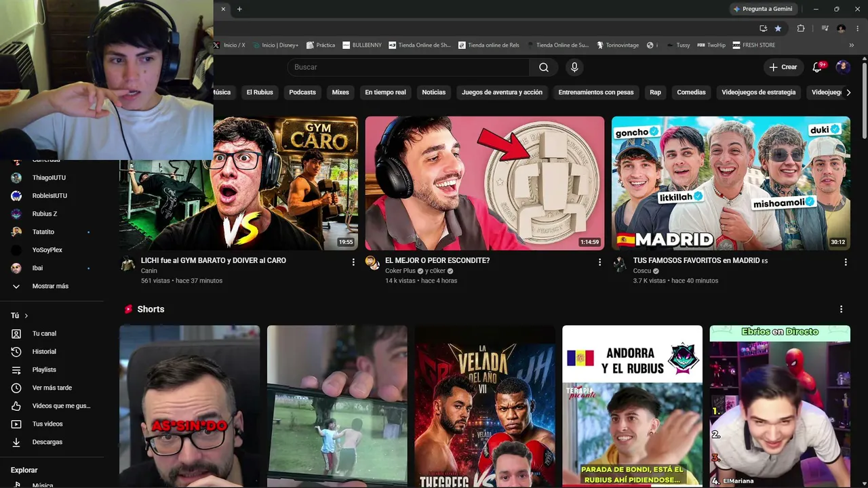The width and height of the screenshot is (868, 488).
Task: Click the Playlists icon in sidebar
Action: pyautogui.click(x=16, y=370)
